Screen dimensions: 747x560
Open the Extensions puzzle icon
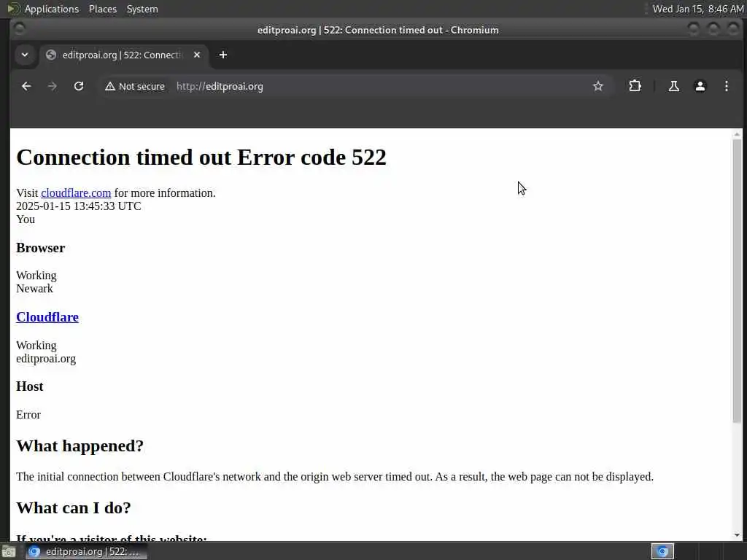click(635, 86)
